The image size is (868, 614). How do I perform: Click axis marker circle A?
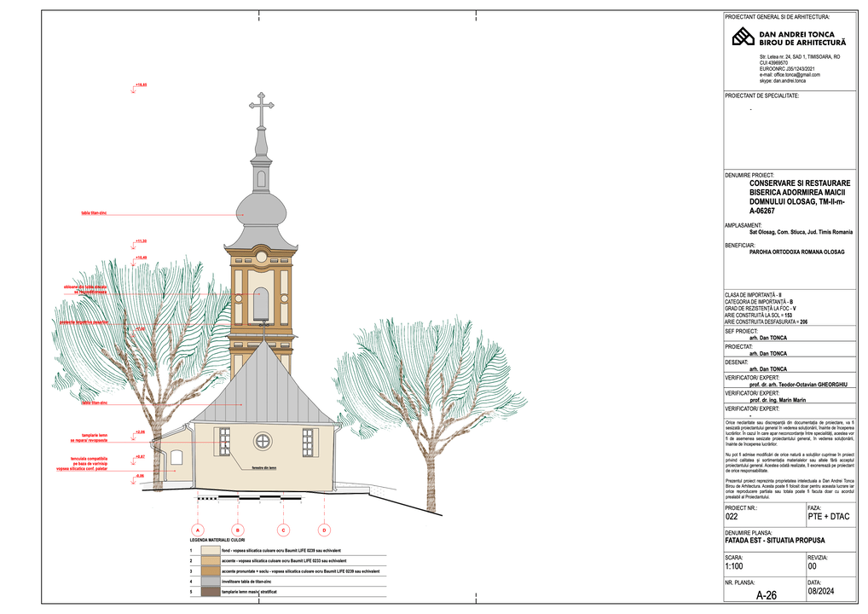pyautogui.click(x=198, y=530)
